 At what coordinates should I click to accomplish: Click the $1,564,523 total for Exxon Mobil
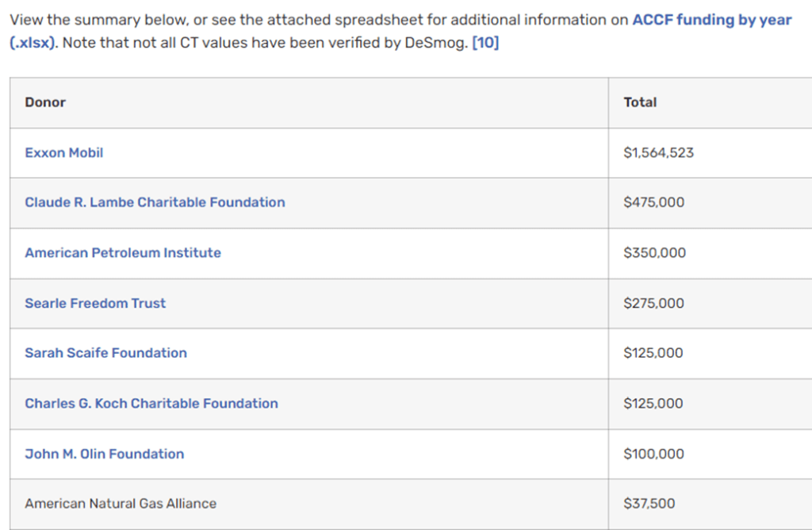tap(659, 152)
